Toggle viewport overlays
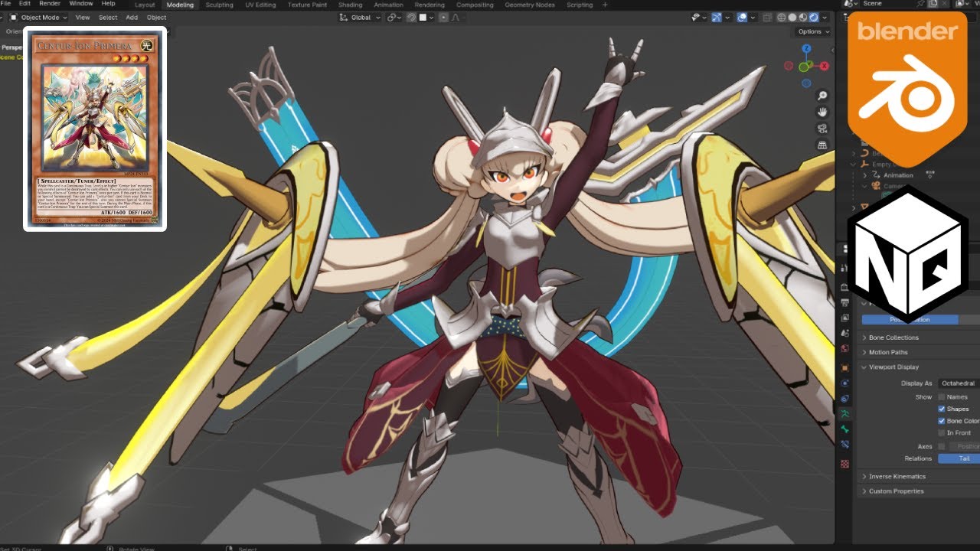 pos(742,17)
